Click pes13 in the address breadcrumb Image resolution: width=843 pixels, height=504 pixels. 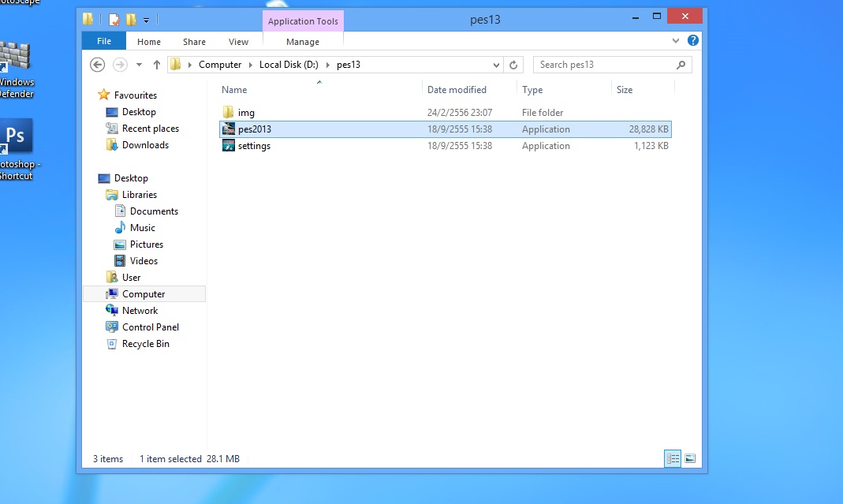[349, 65]
